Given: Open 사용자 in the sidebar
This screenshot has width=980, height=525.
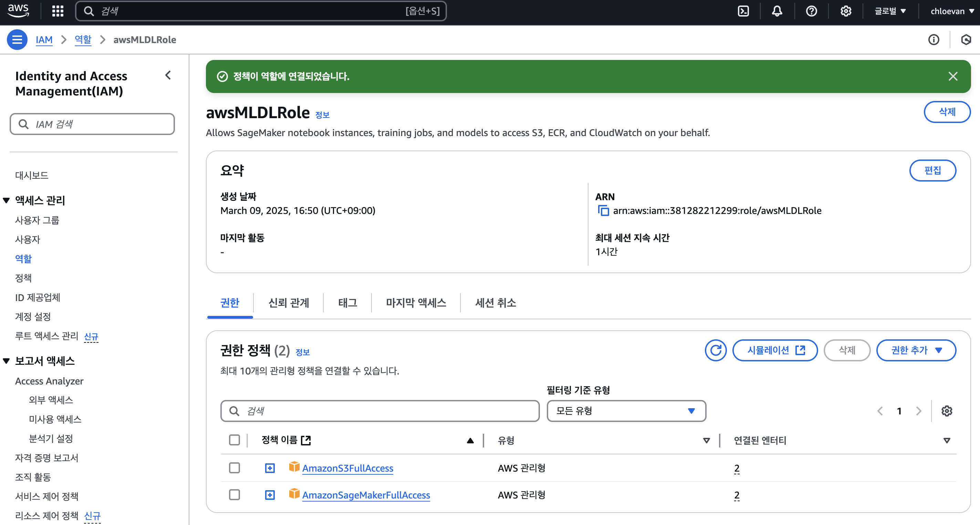Looking at the screenshot, I should pos(28,239).
